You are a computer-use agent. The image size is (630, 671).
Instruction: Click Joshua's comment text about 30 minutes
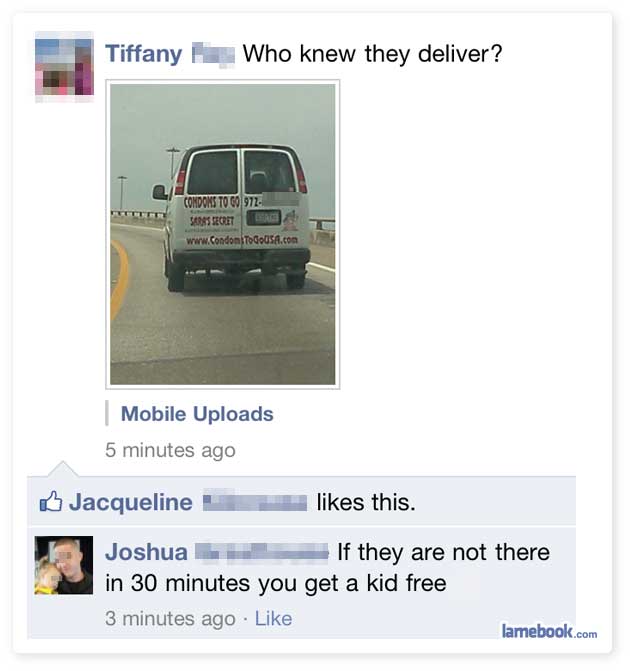[327, 567]
